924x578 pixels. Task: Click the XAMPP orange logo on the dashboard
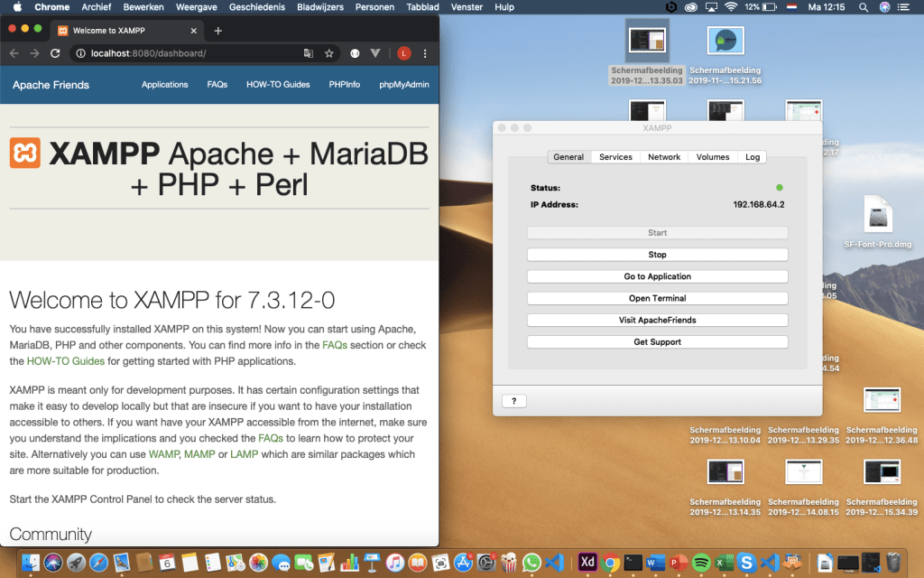click(x=25, y=153)
